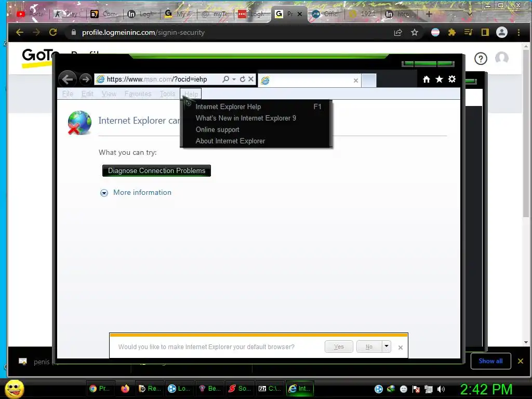Click 2:42 PM clock
Image resolution: width=532 pixels, height=399 pixels.
click(486, 389)
